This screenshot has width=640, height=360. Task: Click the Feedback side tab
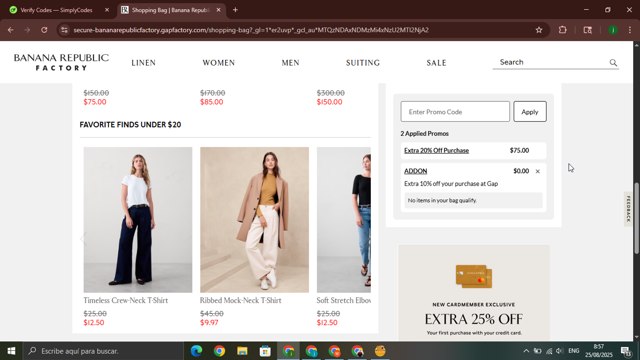(x=628, y=209)
